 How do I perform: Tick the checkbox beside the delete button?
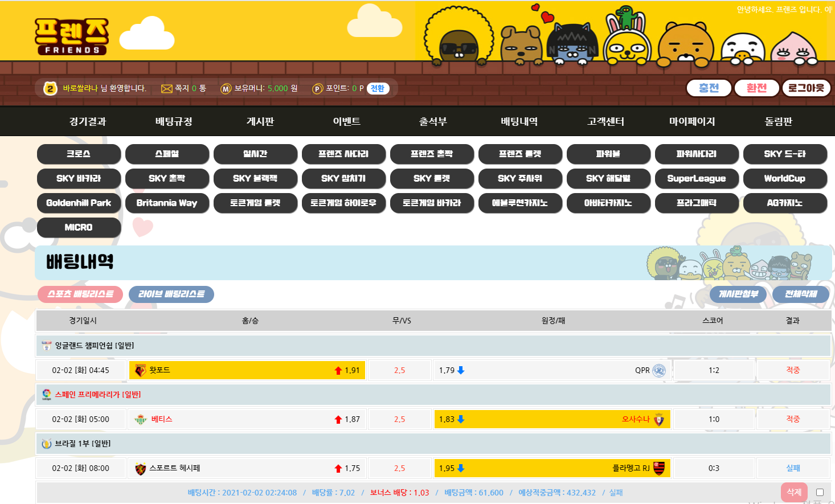pyautogui.click(x=820, y=493)
